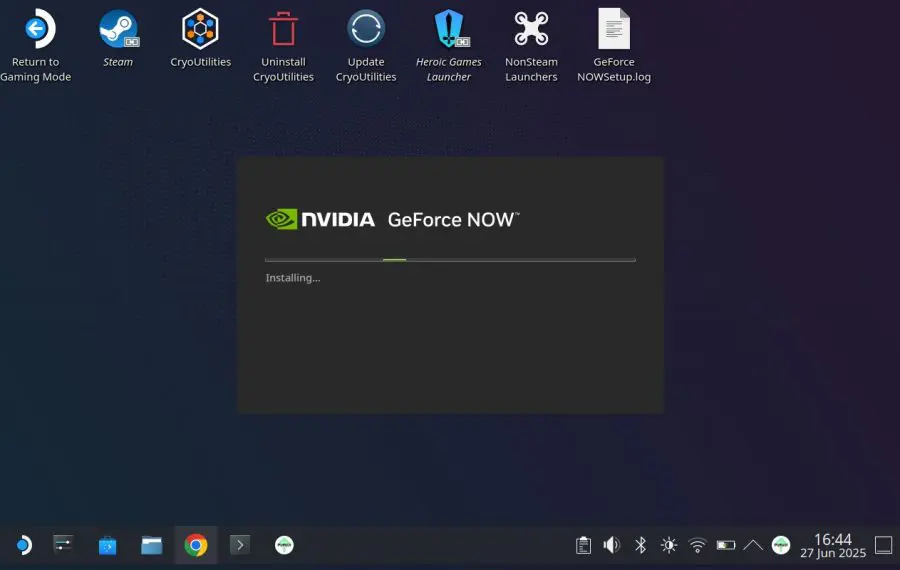The width and height of the screenshot is (900, 570).
Task: Click the NVIDIA logo in installer
Action: (320, 219)
